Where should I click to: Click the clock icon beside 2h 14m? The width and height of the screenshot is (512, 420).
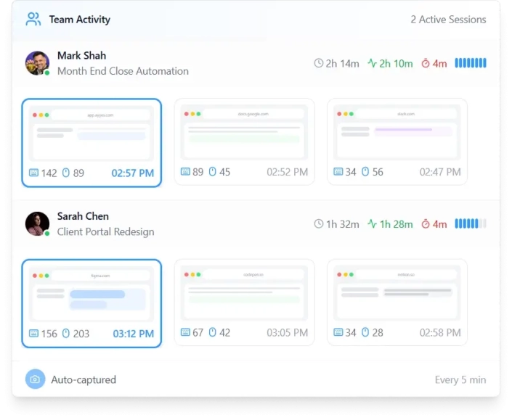tap(319, 63)
